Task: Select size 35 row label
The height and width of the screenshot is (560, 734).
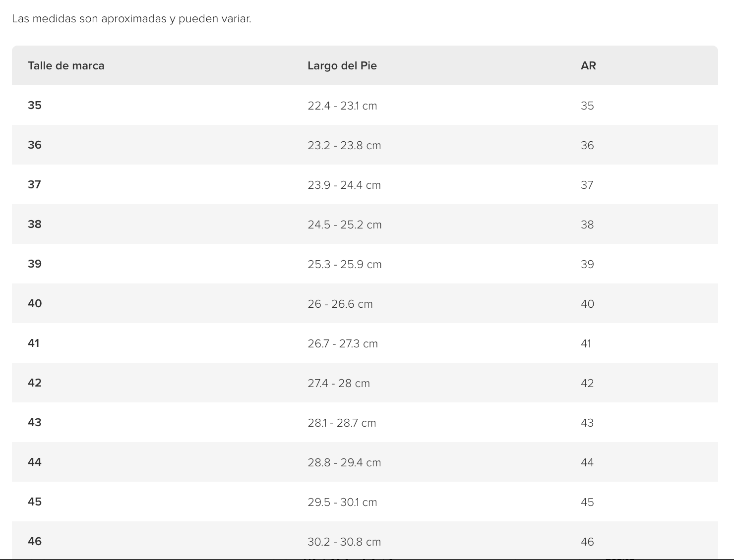Action: pyautogui.click(x=35, y=105)
